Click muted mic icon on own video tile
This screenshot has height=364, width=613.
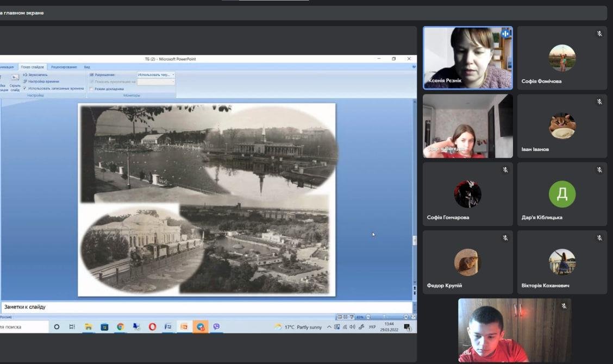[564, 306]
